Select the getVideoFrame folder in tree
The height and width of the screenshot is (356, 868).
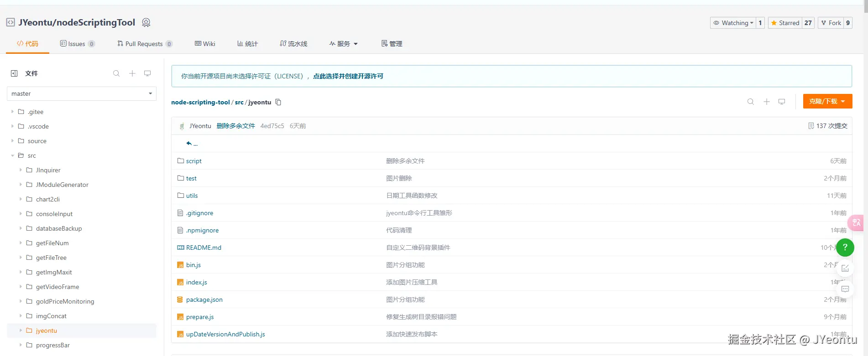[58, 287]
